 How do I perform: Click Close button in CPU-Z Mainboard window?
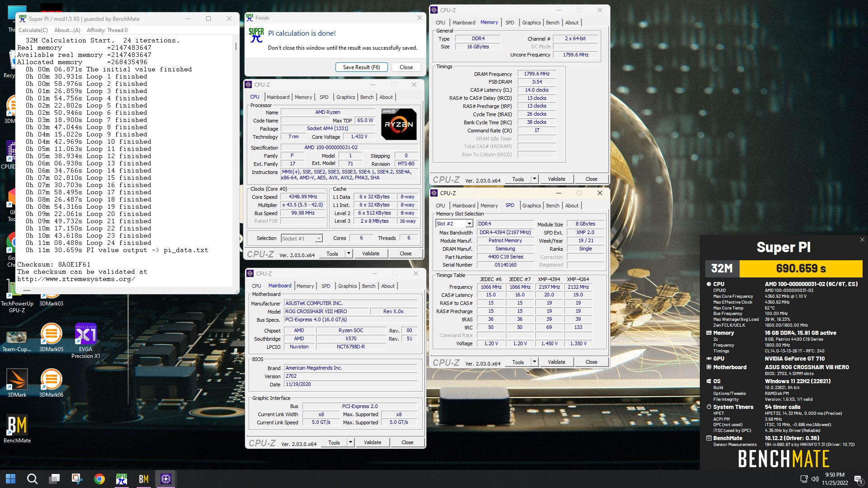coord(407,442)
